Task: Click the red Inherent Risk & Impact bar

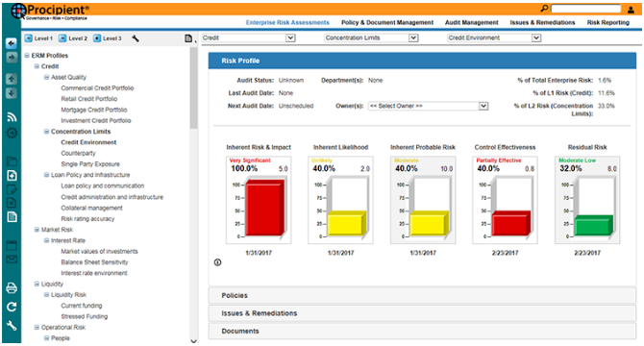Action: 264,210
